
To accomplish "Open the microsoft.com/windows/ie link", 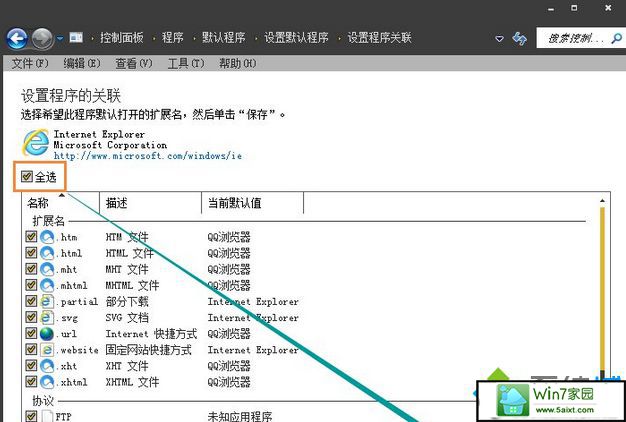I will [x=148, y=156].
